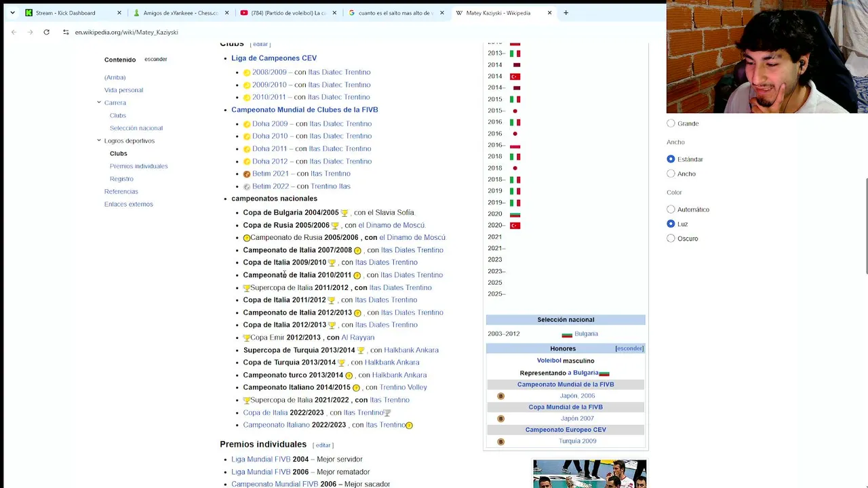Close the Matey Kaziyski Wikipedia tab
Screen dimensions: 868x488
click(x=549, y=12)
